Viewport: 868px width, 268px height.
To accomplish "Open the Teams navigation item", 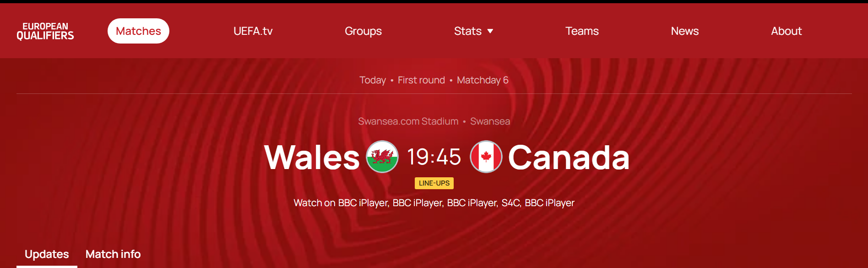I will coord(582,31).
